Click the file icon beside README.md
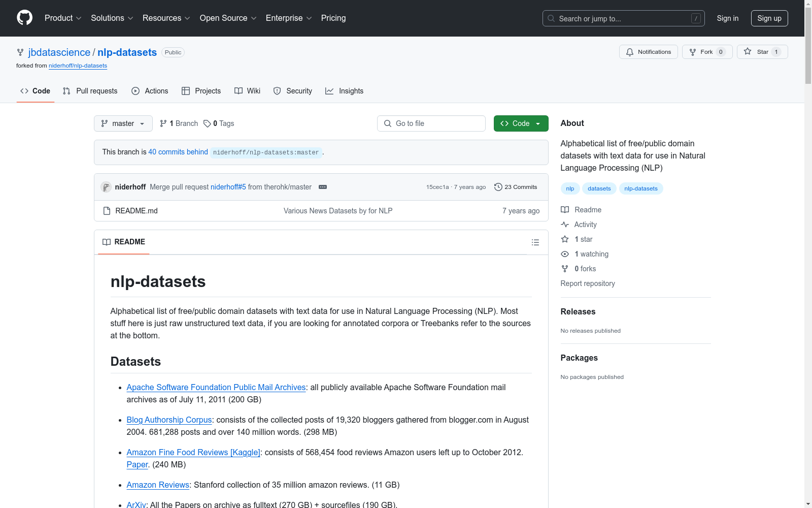Viewport: 812px width, 508px height. [107, 211]
